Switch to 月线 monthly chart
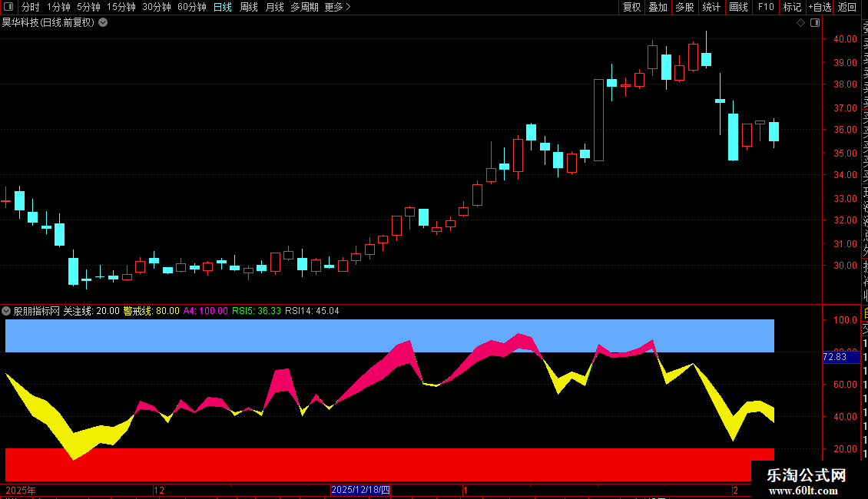Viewport: 868px width, 499px height. pos(274,7)
